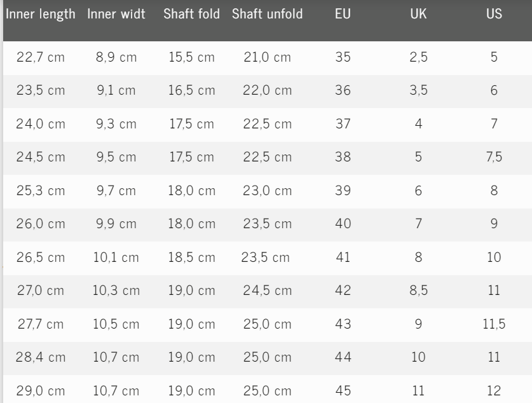
Task: Click the Inner widt column header
Action: coord(116,14)
